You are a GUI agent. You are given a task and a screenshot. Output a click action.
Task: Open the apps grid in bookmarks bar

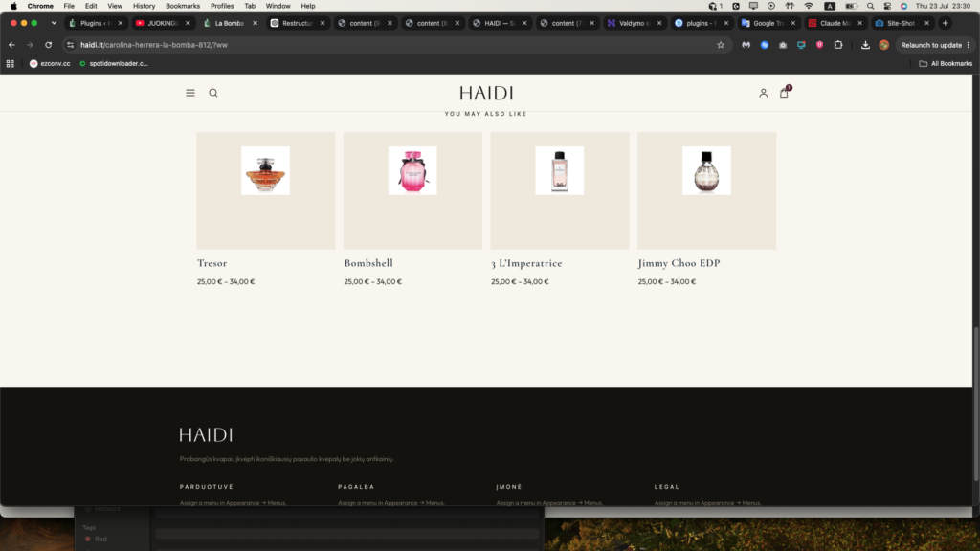click(x=10, y=64)
